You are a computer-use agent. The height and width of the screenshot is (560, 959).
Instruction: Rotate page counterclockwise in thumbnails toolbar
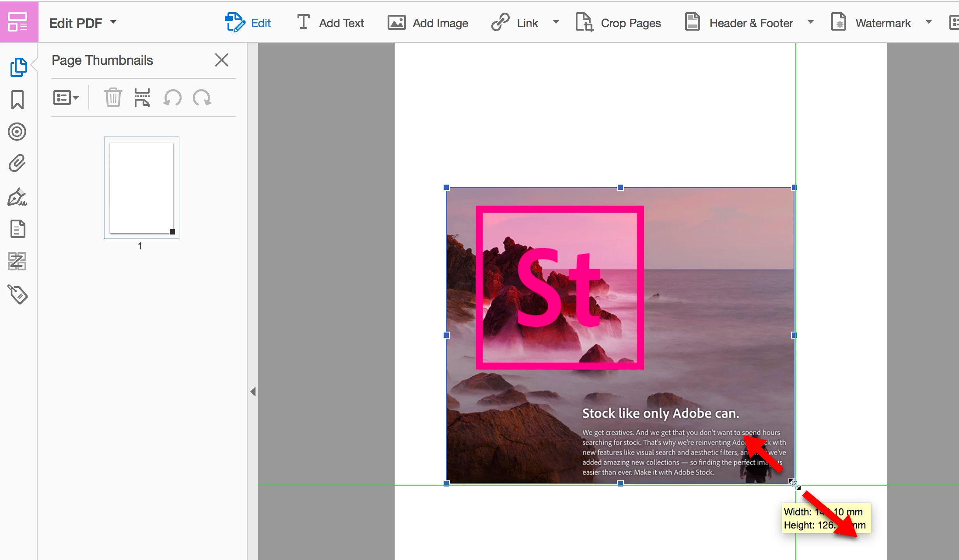[x=172, y=97]
